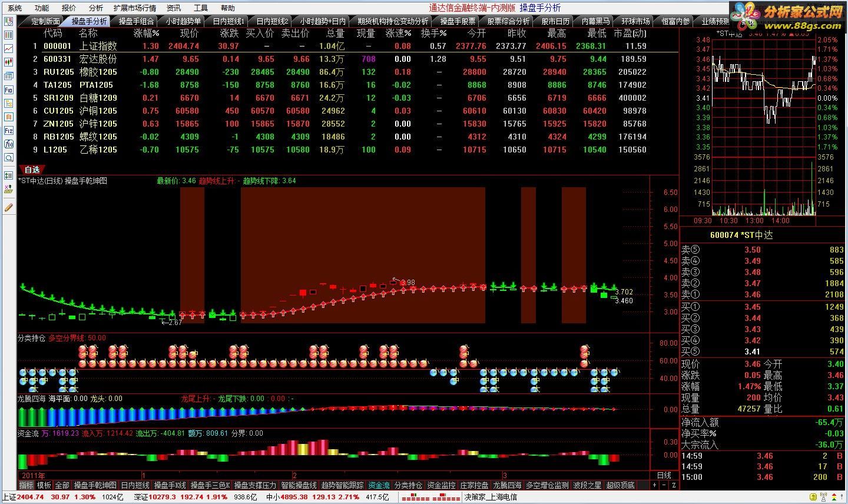Switch to the 小时趋势单 tab

point(183,21)
